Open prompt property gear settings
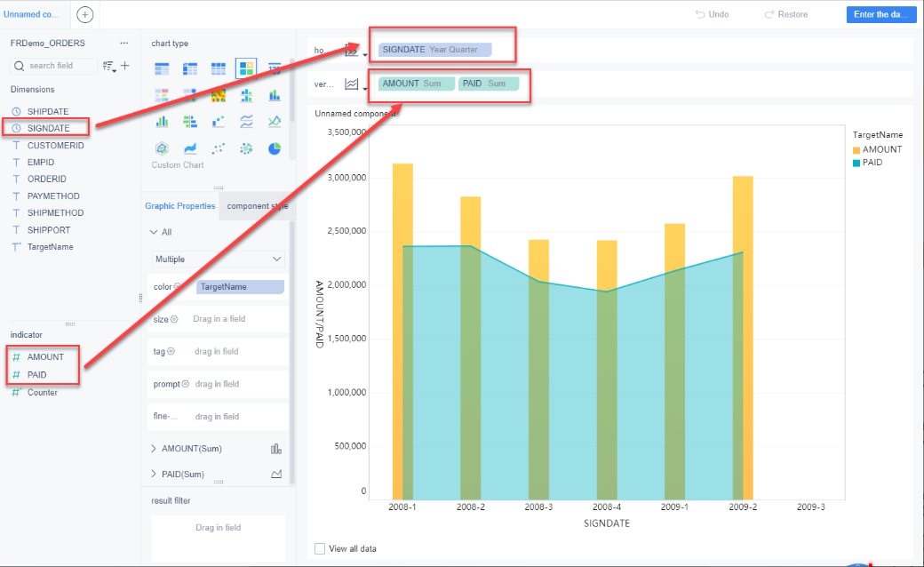924x567 pixels. click(186, 384)
